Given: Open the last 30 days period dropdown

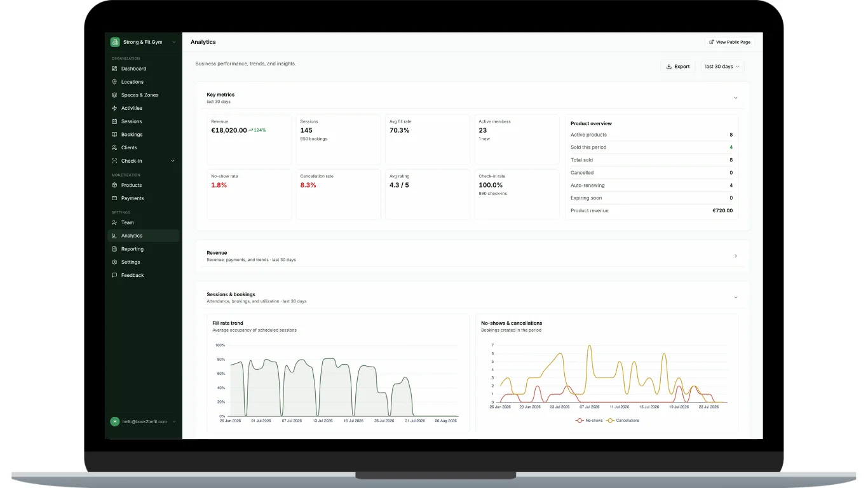Looking at the screenshot, I should [x=722, y=66].
